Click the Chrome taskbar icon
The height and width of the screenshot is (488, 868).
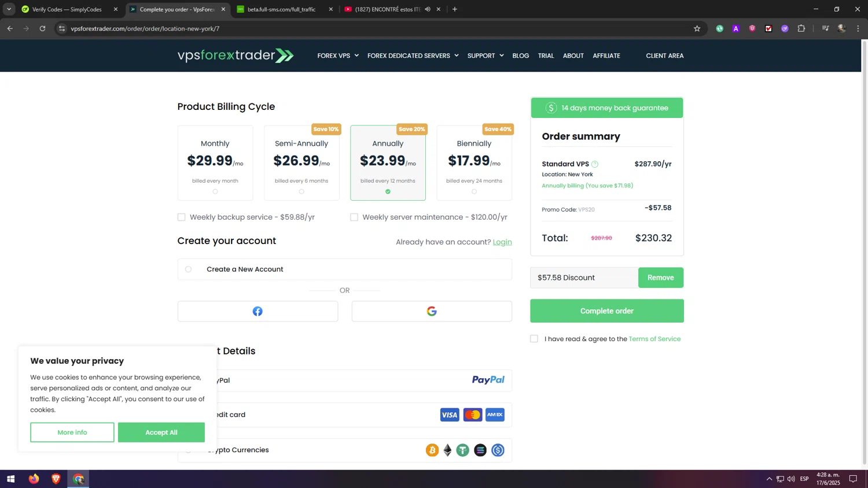78,479
